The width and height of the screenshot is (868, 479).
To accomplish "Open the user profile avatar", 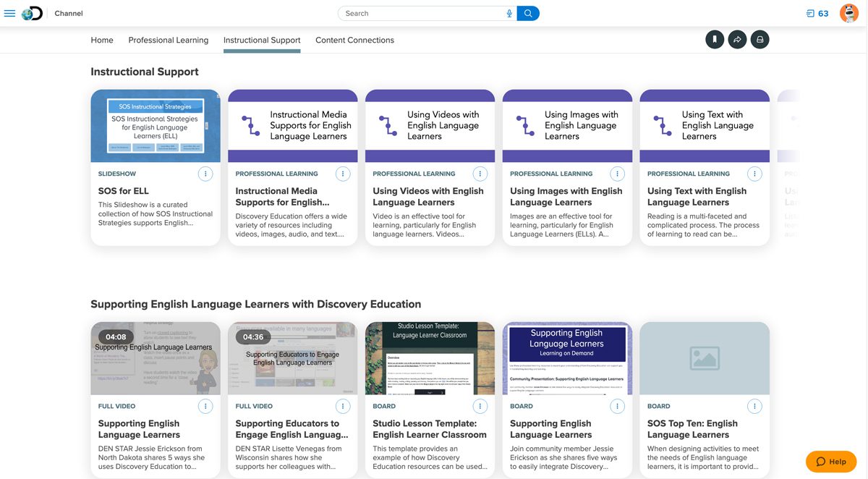I will (x=848, y=13).
